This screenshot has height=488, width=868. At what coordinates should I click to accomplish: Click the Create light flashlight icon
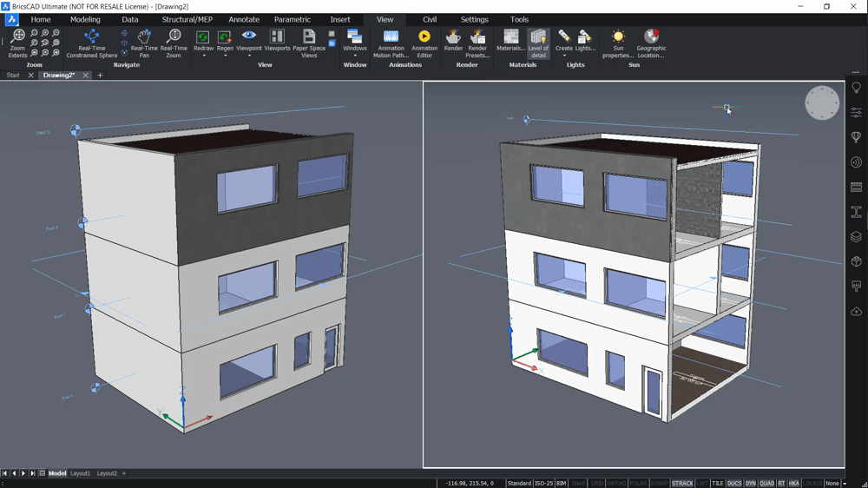point(564,36)
